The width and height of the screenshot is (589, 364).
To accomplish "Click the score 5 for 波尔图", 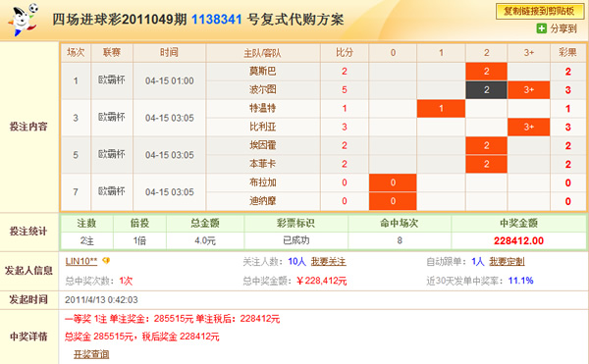I will [345, 90].
